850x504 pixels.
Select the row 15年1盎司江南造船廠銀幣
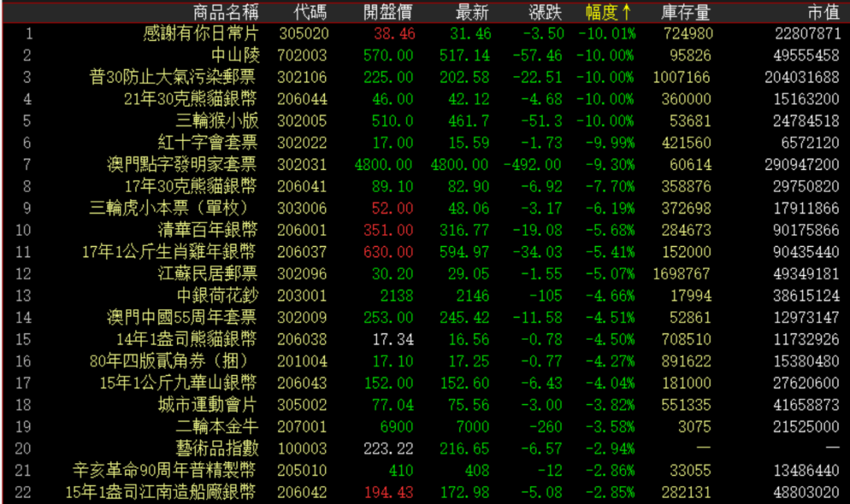pyautogui.click(x=425, y=492)
